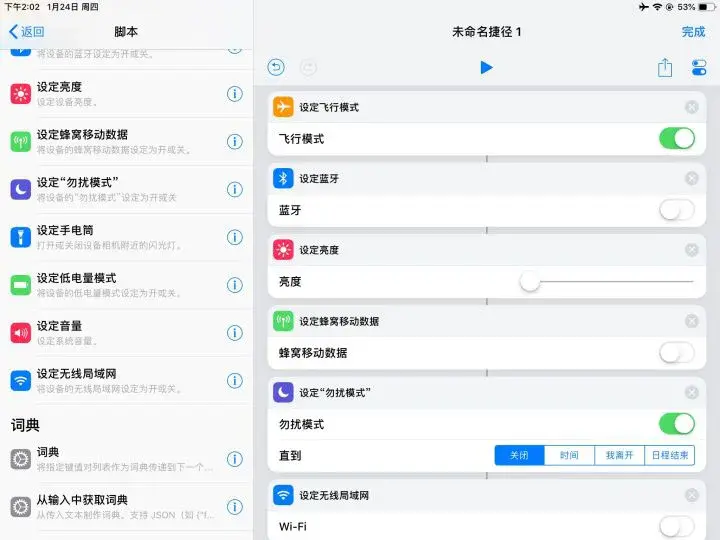
Task: Tap the 词典 section heading
Action: [25, 425]
